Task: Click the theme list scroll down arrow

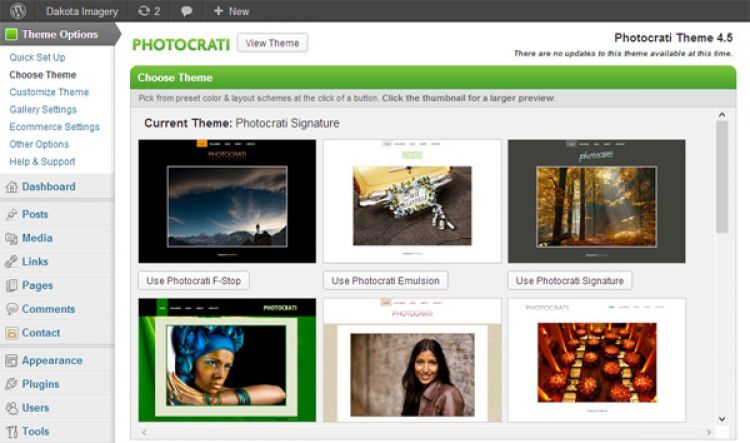Action: coord(722,419)
